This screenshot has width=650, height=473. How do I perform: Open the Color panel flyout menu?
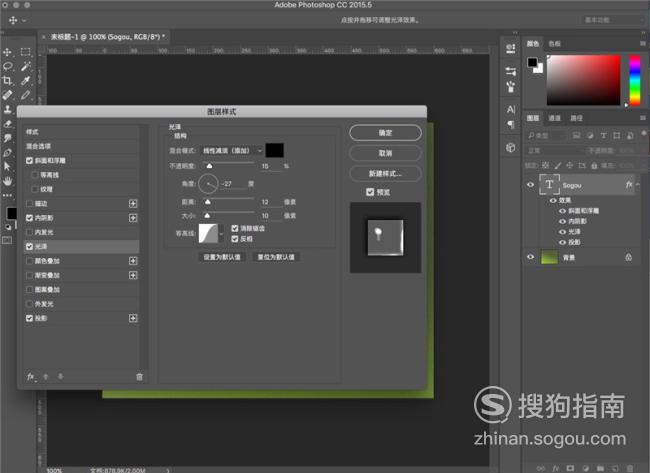point(643,43)
